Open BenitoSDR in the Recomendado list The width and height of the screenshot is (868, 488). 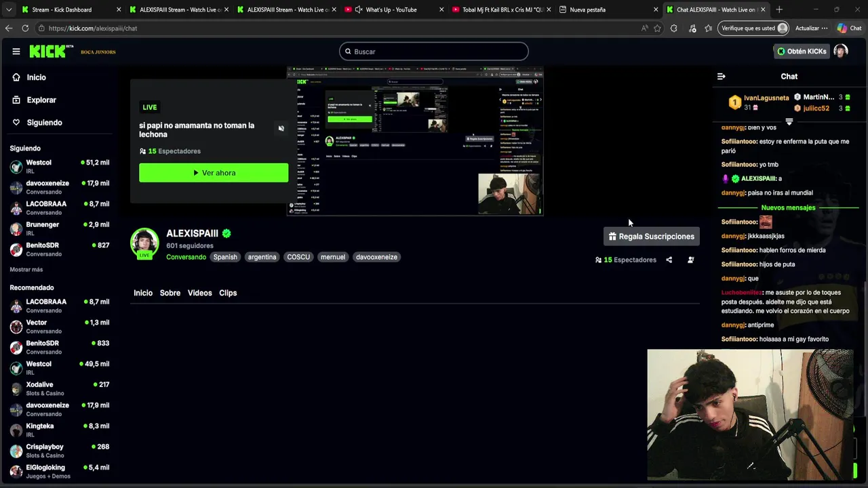[60, 347]
